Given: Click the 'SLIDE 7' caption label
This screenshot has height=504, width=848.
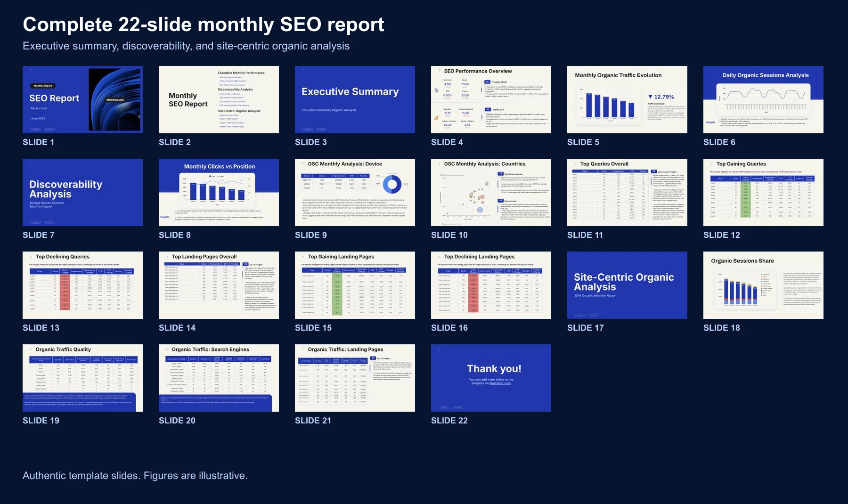Looking at the screenshot, I should pyautogui.click(x=39, y=235).
